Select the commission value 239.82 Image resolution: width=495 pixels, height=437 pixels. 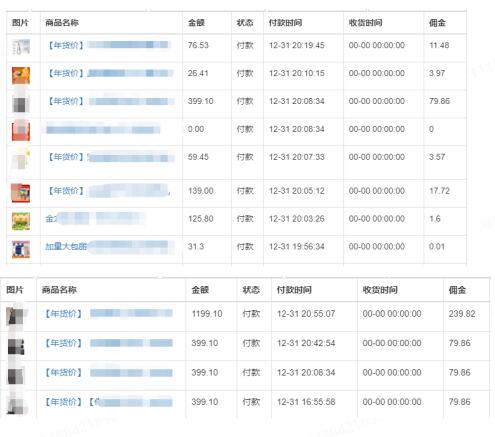tap(462, 314)
